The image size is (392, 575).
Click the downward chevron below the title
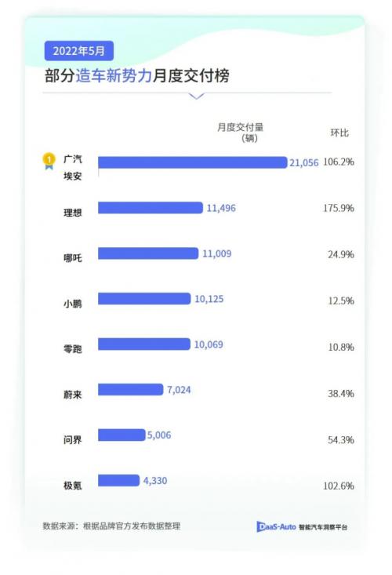(x=196, y=96)
